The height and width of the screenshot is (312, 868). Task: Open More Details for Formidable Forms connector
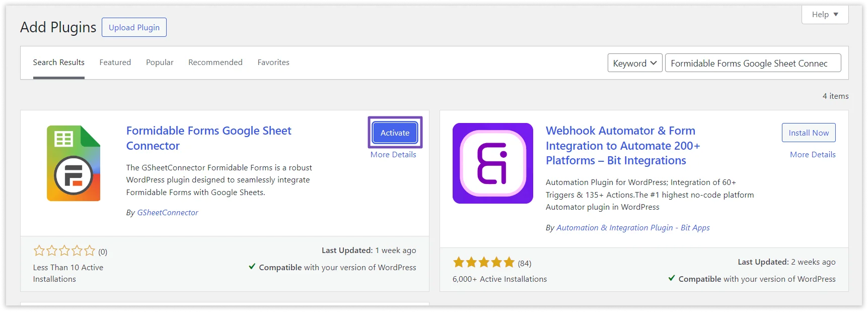coord(393,155)
